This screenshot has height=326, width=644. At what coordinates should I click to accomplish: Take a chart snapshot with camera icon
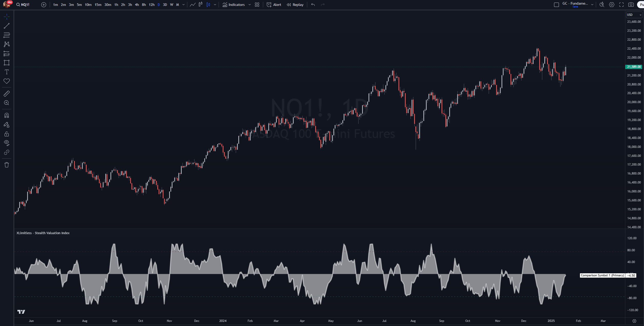click(x=631, y=5)
